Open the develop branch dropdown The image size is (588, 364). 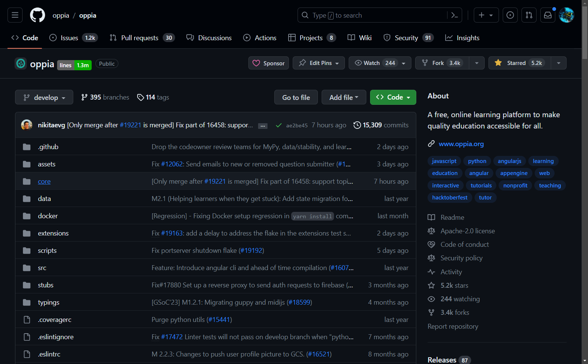click(x=44, y=97)
